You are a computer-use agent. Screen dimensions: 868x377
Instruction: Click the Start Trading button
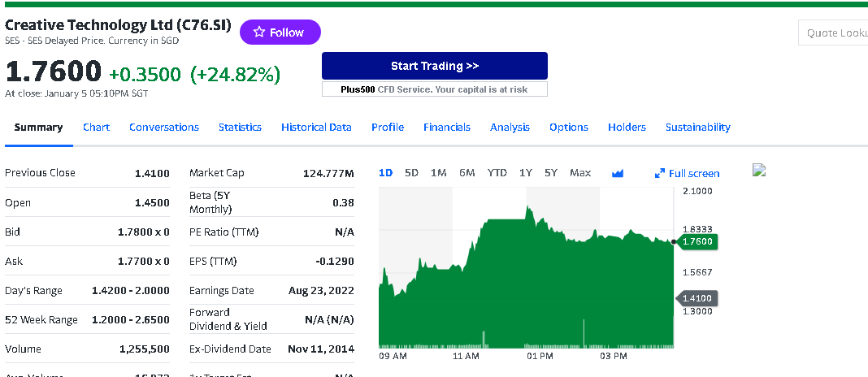[435, 66]
